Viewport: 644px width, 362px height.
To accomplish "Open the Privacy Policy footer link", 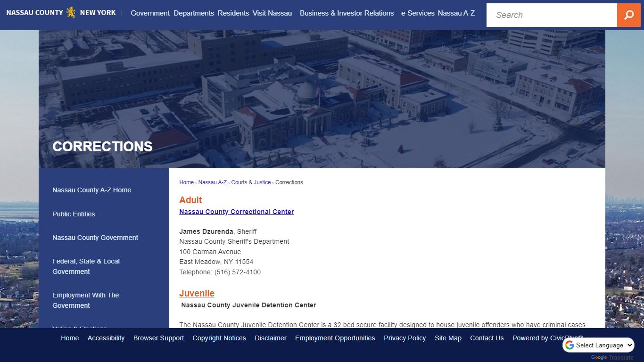I will click(x=405, y=338).
